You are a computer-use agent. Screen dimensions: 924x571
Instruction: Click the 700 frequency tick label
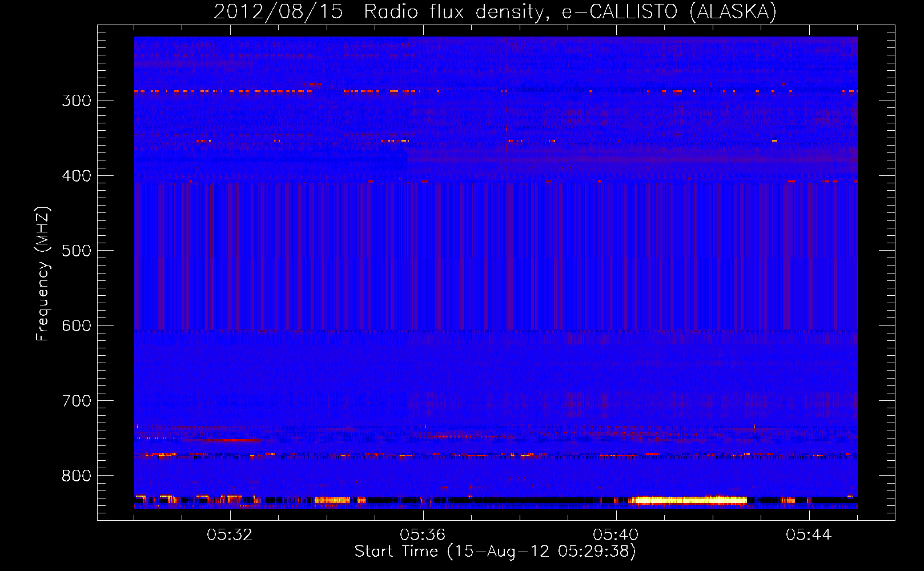pos(77,401)
